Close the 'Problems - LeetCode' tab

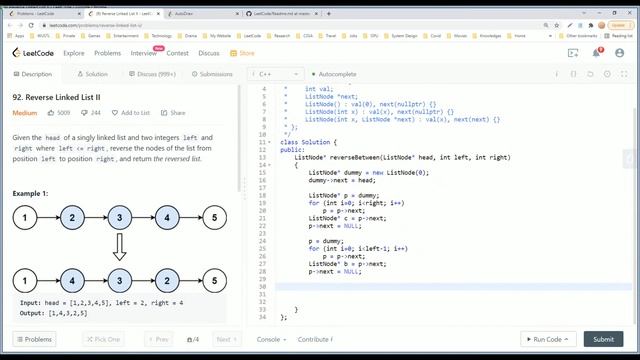click(x=79, y=13)
